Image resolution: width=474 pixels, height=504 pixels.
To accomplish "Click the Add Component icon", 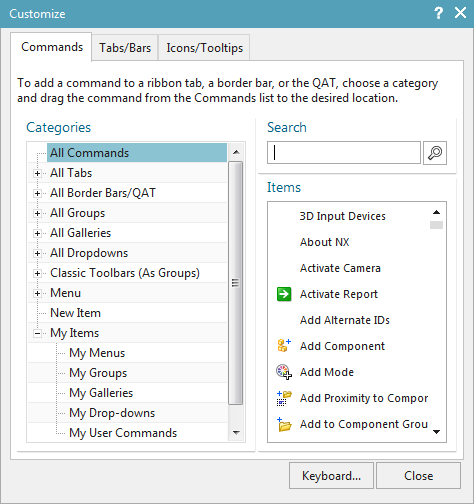I will [x=284, y=346].
